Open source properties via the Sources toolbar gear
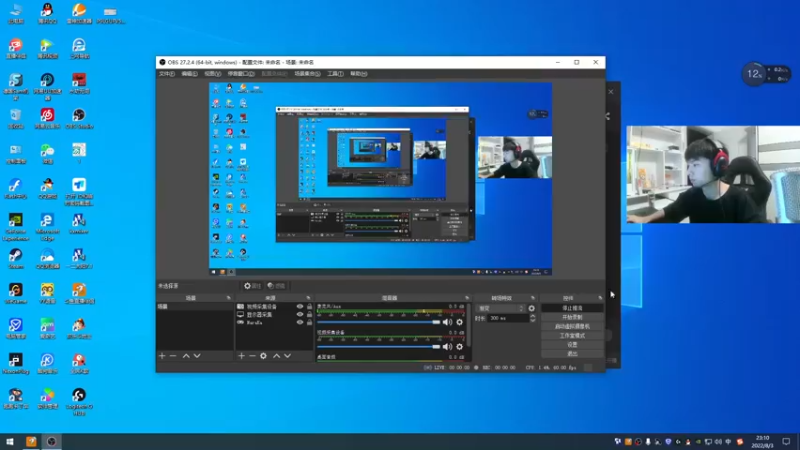Viewport: 800px width, 450px height. 263,356
